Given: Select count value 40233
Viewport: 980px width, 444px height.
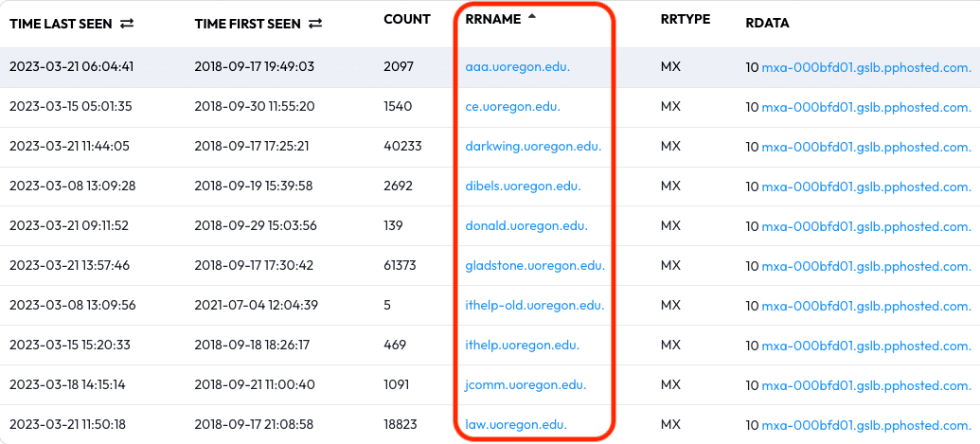Looking at the screenshot, I should coord(402,146).
